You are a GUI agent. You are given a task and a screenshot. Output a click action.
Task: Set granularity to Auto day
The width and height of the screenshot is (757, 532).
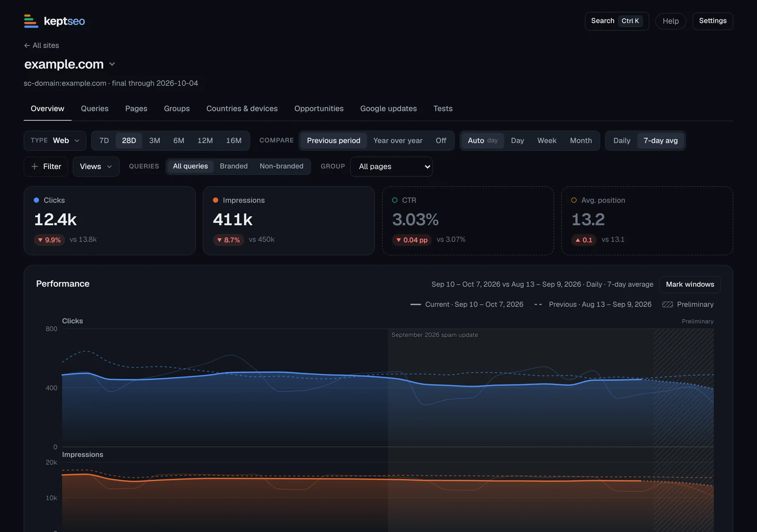(483, 140)
